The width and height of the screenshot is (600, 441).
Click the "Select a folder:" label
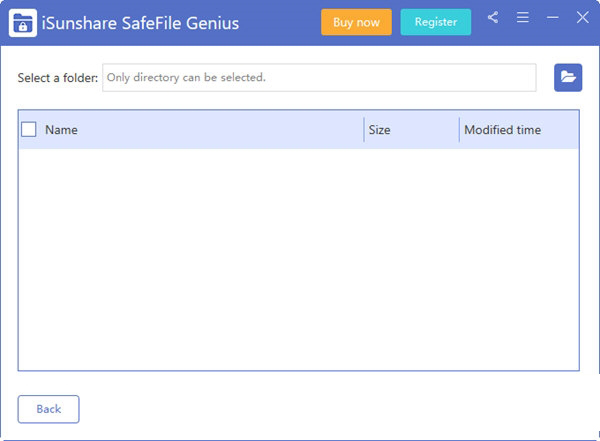tap(58, 78)
